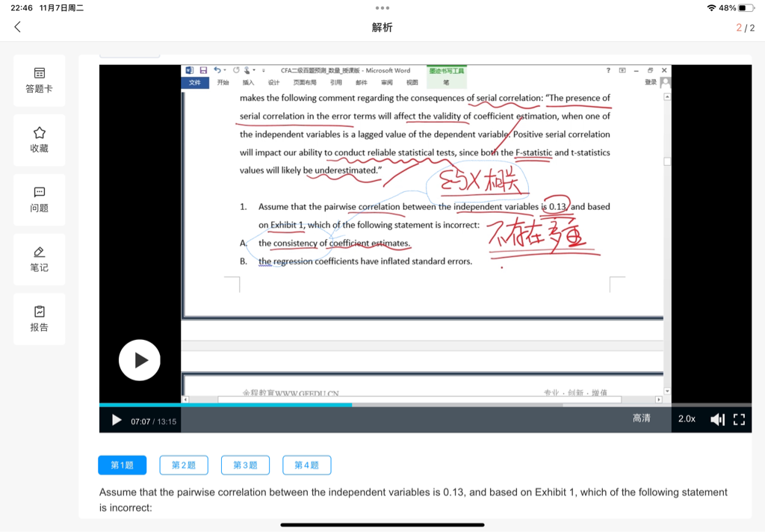Tap the back arrow icon
765x532 pixels.
18,27
